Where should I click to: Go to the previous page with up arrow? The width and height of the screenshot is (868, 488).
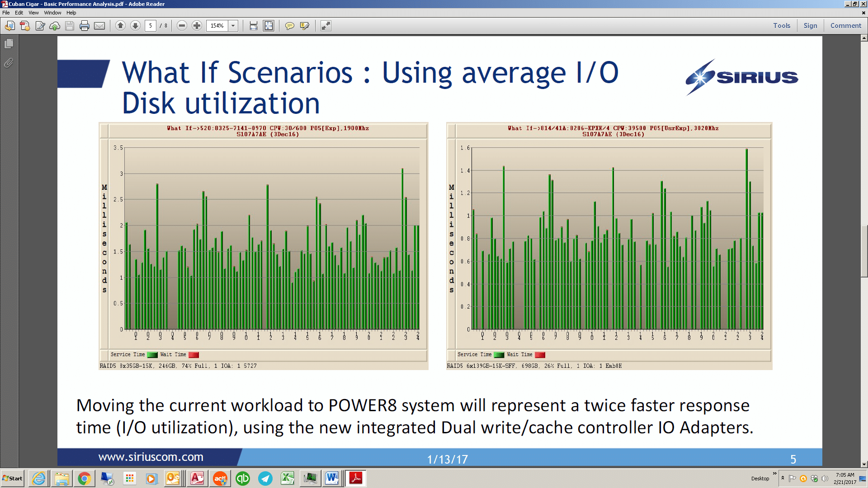(x=120, y=26)
